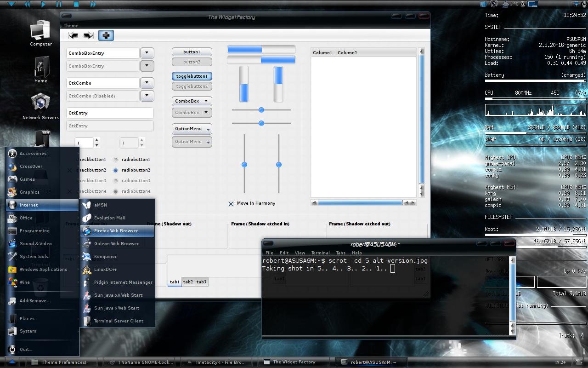The height and width of the screenshot is (368, 588).
Task: Open the Computer desktop icon
Action: click(40, 33)
